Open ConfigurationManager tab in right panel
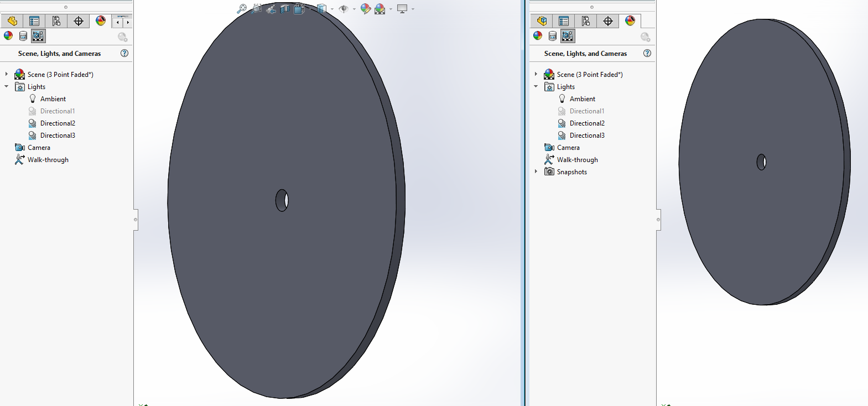The height and width of the screenshot is (406, 868). [586, 21]
